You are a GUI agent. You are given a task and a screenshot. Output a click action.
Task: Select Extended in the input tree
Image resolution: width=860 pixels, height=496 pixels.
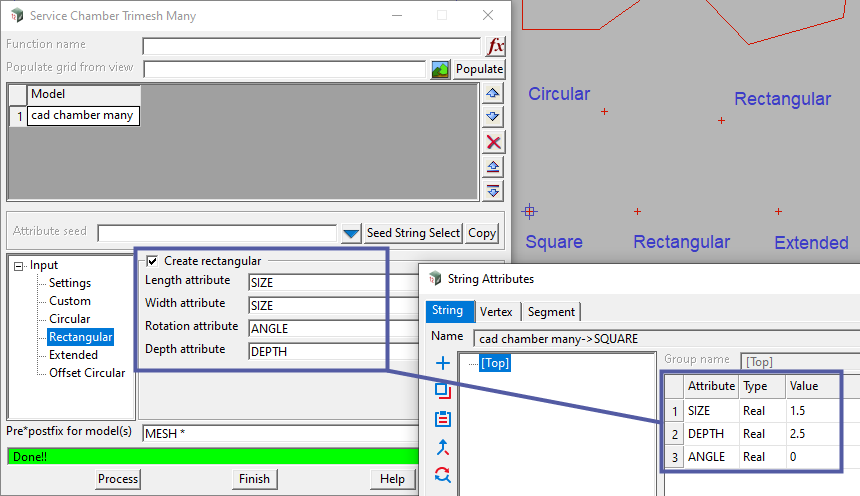tap(73, 355)
